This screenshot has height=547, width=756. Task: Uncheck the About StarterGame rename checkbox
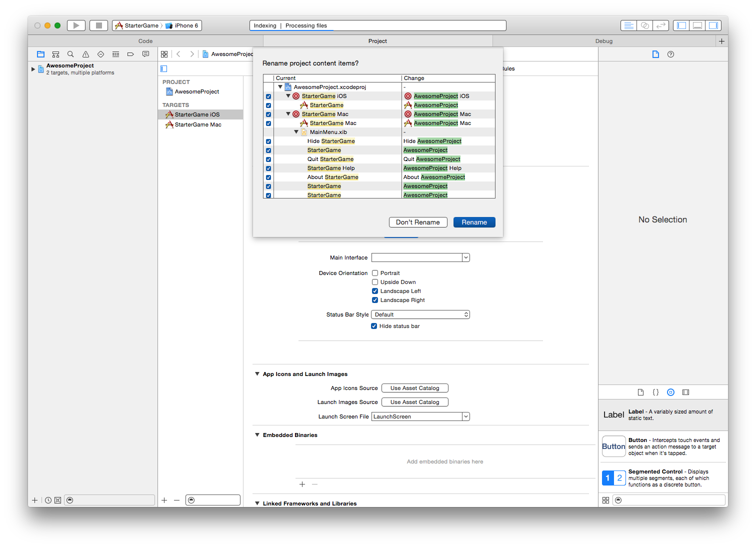[x=268, y=177]
